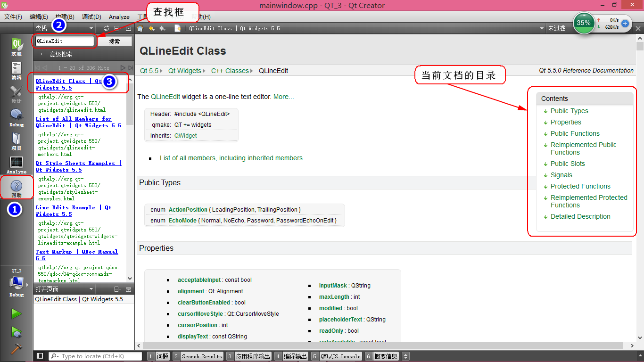The image size is (644, 362).
Task: Jump to Signals in Contents box
Action: [561, 175]
